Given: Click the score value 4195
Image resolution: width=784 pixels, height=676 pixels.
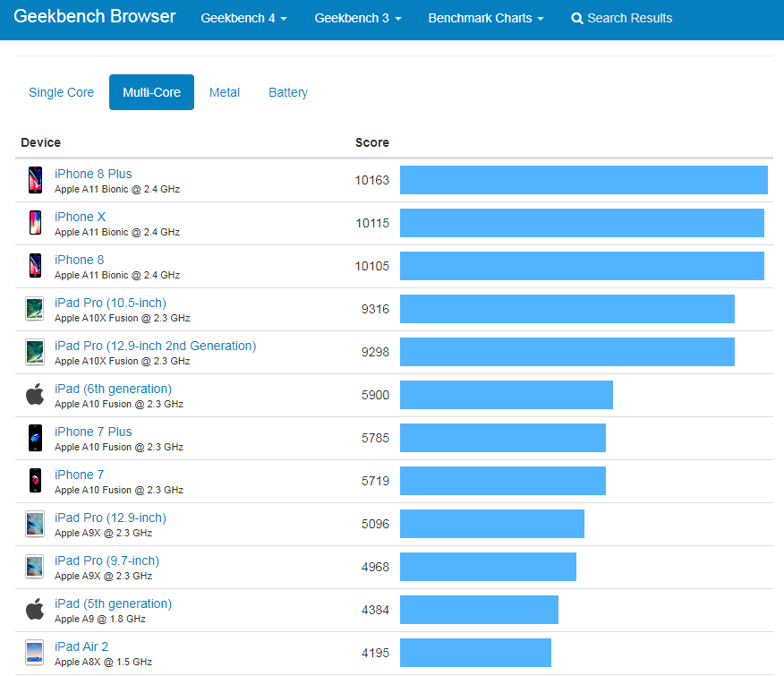Looking at the screenshot, I should [x=375, y=653].
